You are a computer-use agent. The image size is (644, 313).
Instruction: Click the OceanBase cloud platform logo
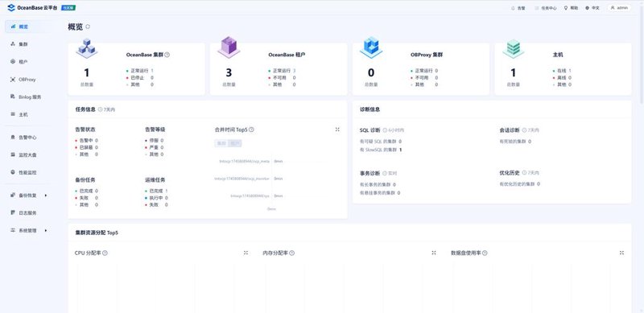[33, 7]
